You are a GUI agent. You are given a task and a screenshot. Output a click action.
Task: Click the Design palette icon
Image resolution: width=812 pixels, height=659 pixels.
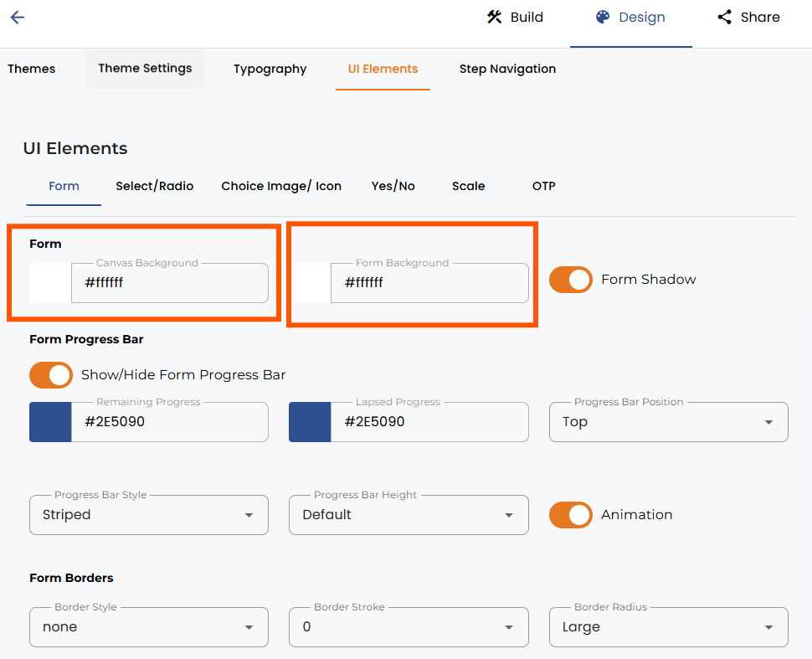tap(602, 17)
